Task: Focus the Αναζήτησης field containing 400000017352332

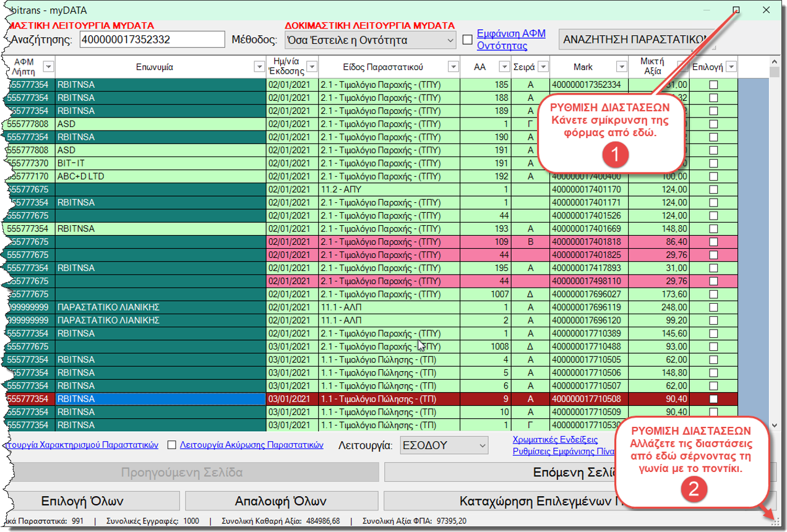Action: point(152,40)
